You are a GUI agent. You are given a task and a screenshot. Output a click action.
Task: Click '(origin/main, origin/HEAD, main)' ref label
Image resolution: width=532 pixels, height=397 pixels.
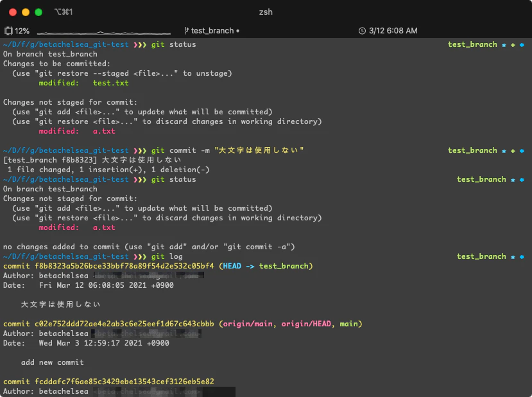291,324
